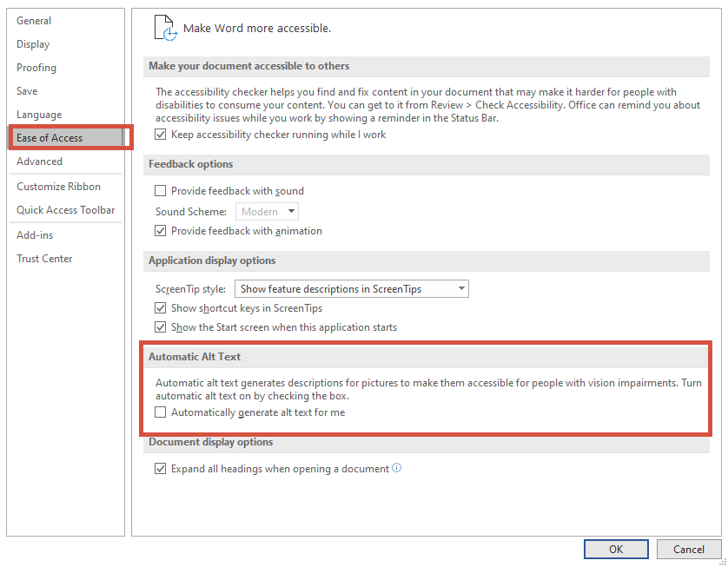Select Quick Access Toolbar in the sidebar
Image resolution: width=728 pixels, height=567 pixels.
(x=66, y=210)
